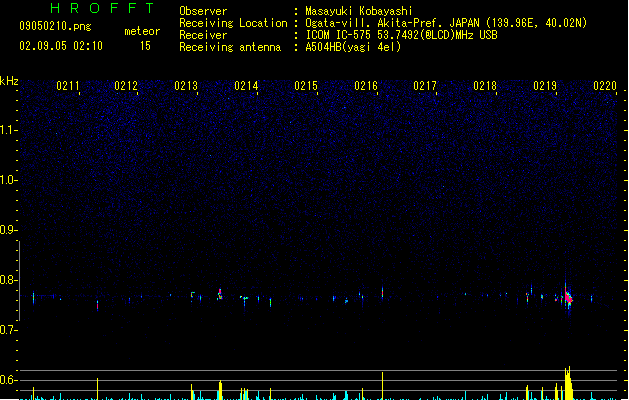Click antenna value A504HB(yagi 4el)
This screenshot has width=629, height=400.
click(353, 47)
